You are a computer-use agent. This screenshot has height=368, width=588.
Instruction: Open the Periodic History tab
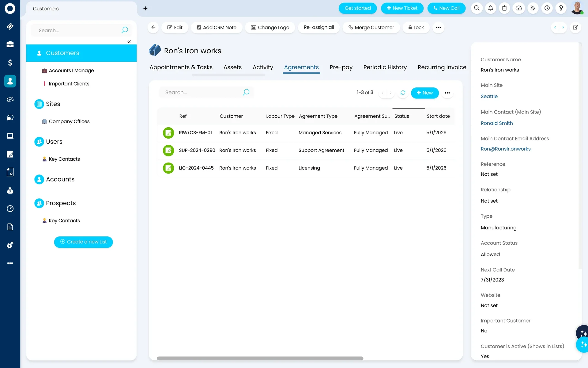(x=385, y=67)
